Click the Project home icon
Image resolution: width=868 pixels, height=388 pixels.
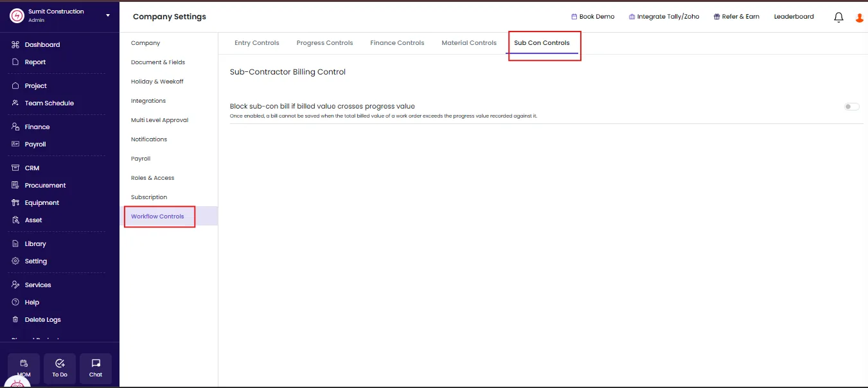(15, 86)
